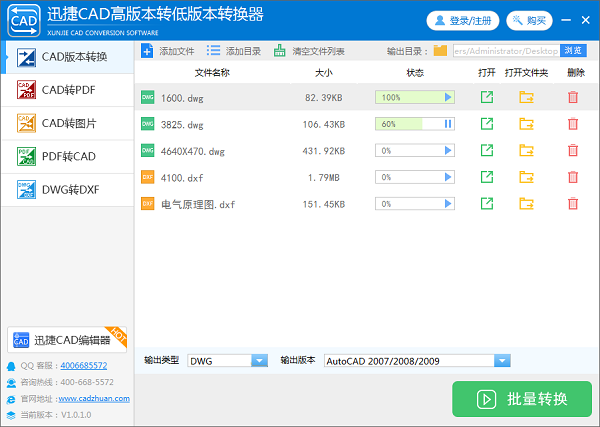This screenshot has width=600, height=427.
Task: Click the DXF file icon of 4100.dxf
Action: pos(148,177)
